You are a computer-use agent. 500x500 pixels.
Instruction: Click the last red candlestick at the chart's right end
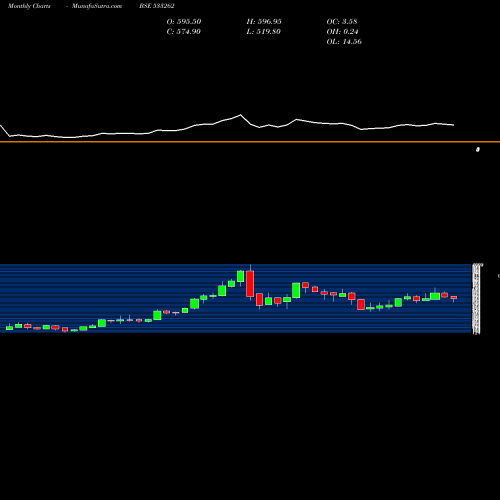click(454, 298)
